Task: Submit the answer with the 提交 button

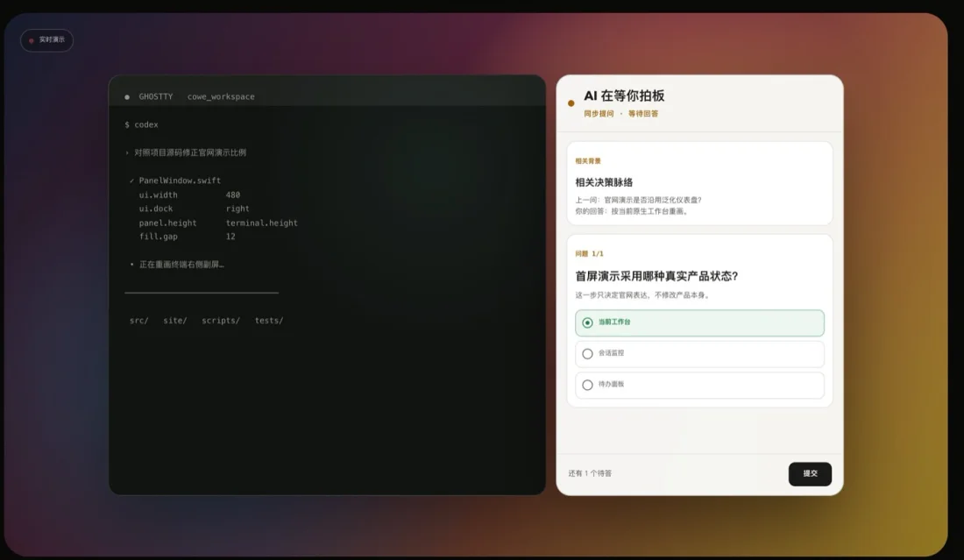Action: [x=810, y=473]
